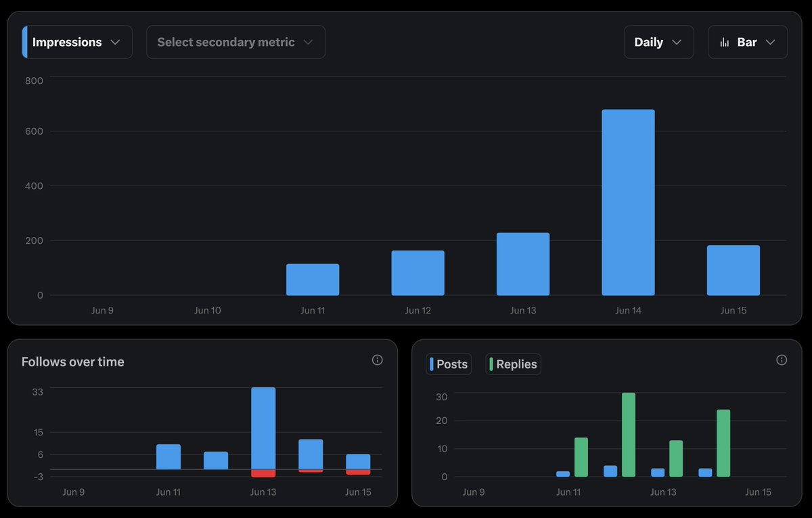
Task: Click the info icon on Posts and Replies card
Action: pyautogui.click(x=782, y=360)
